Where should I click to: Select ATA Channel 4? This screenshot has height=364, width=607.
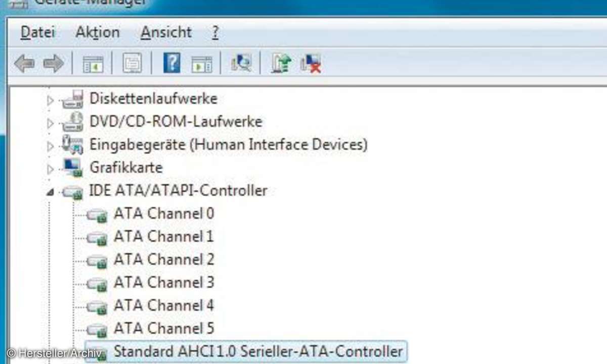[163, 305]
